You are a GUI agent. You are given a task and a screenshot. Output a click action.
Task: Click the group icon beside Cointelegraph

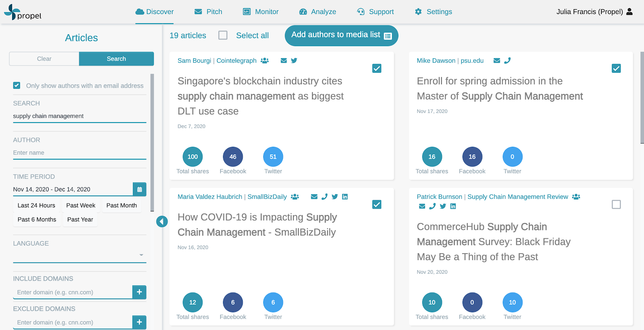(264, 61)
